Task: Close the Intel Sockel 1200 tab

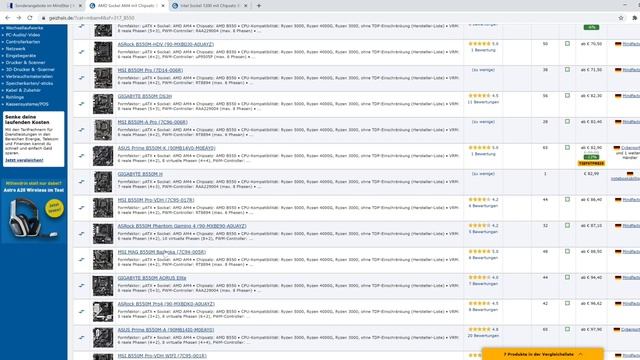Action: coord(245,6)
